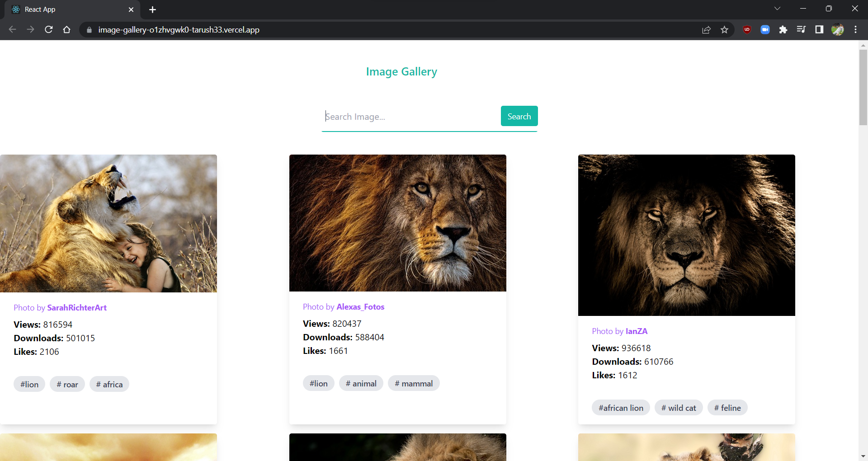The image size is (868, 461).
Task: Open the lion and girl photo
Action: (x=108, y=223)
